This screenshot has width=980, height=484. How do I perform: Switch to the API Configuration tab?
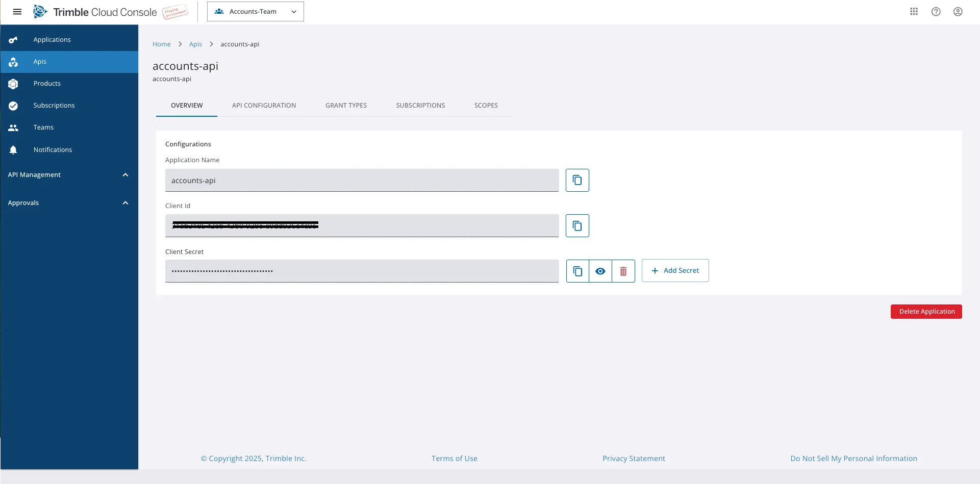pos(264,106)
